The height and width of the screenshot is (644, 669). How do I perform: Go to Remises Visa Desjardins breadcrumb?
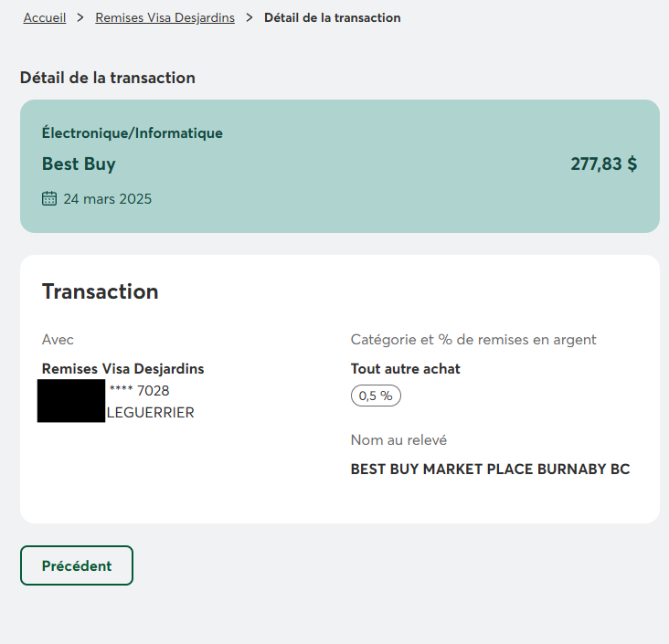(x=165, y=17)
